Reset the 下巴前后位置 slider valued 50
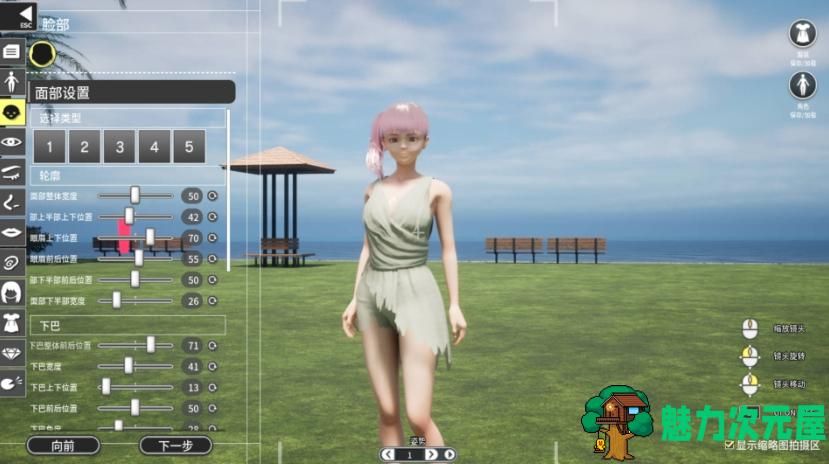Image resolution: width=829 pixels, height=464 pixels. click(213, 409)
